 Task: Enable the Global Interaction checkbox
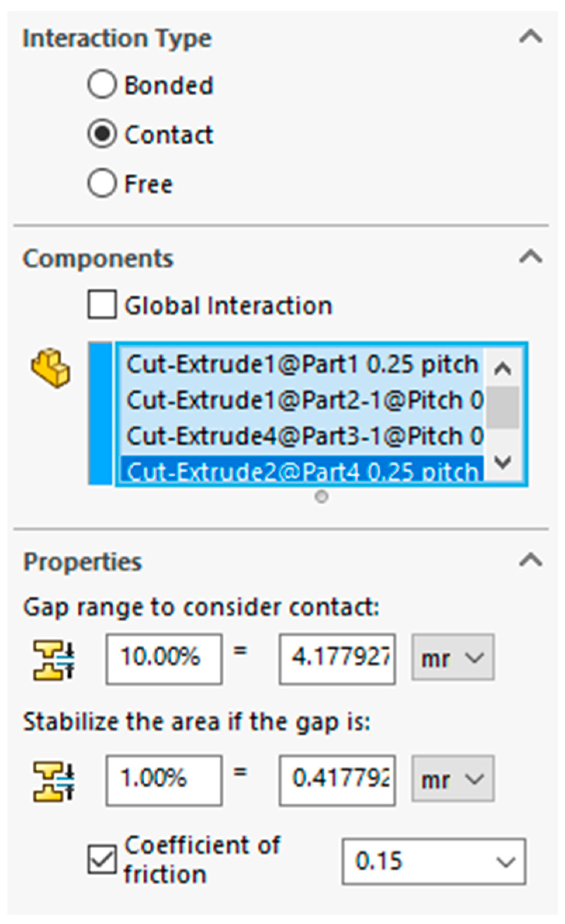(x=102, y=305)
